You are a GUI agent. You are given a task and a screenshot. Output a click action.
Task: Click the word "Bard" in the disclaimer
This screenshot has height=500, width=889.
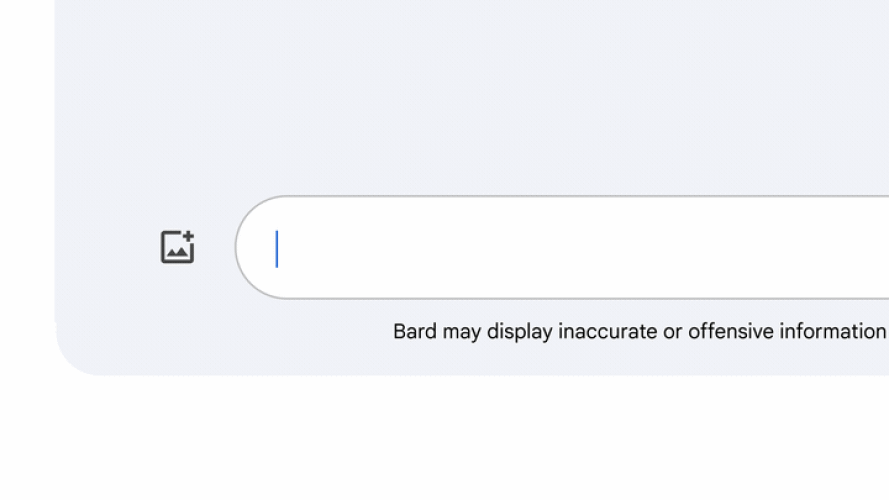coord(415,332)
